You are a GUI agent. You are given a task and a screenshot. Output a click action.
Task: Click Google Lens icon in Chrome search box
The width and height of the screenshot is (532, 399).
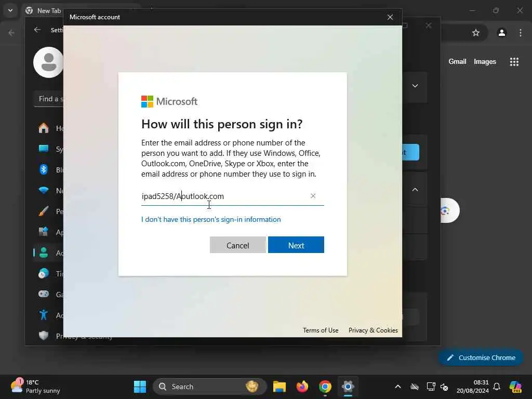pos(445,211)
